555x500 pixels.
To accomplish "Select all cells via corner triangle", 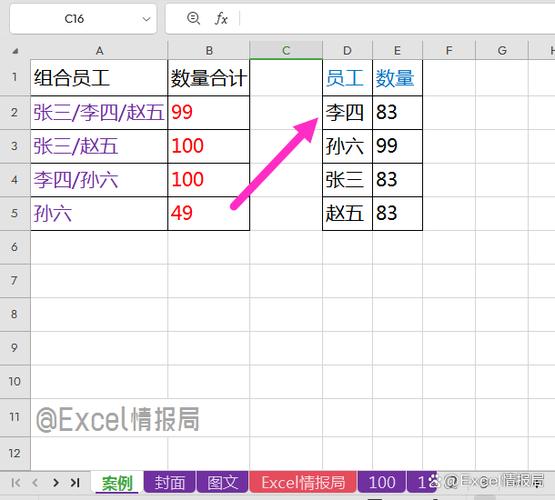I will (x=15, y=51).
